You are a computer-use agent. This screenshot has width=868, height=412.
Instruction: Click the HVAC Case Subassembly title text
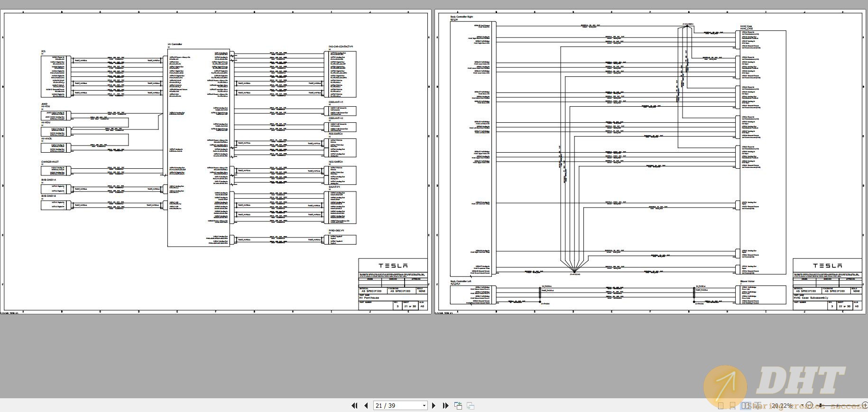[x=811, y=298]
